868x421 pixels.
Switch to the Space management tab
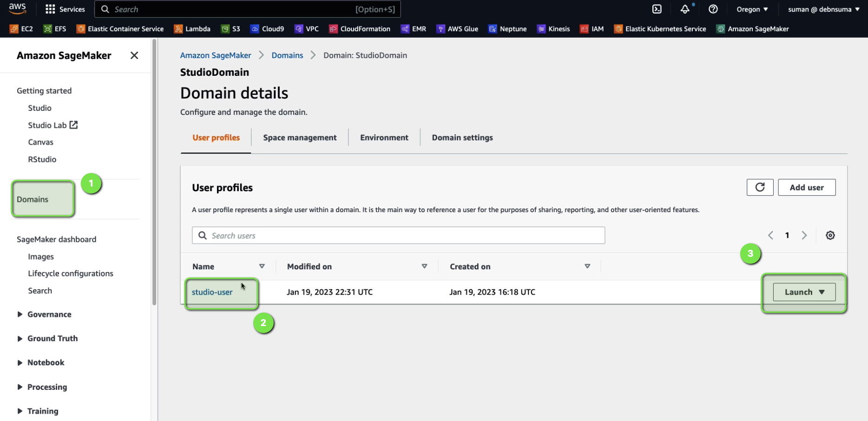coord(300,138)
